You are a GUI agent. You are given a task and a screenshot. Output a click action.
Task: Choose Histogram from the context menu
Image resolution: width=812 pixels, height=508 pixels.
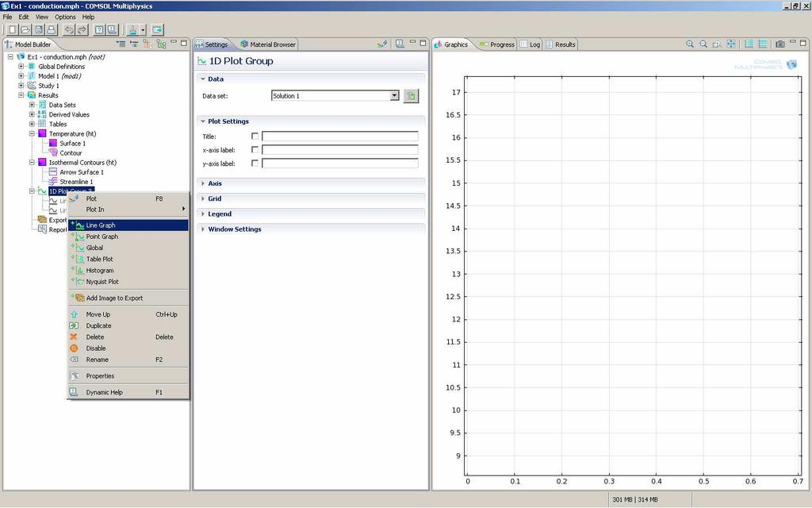(128, 271)
